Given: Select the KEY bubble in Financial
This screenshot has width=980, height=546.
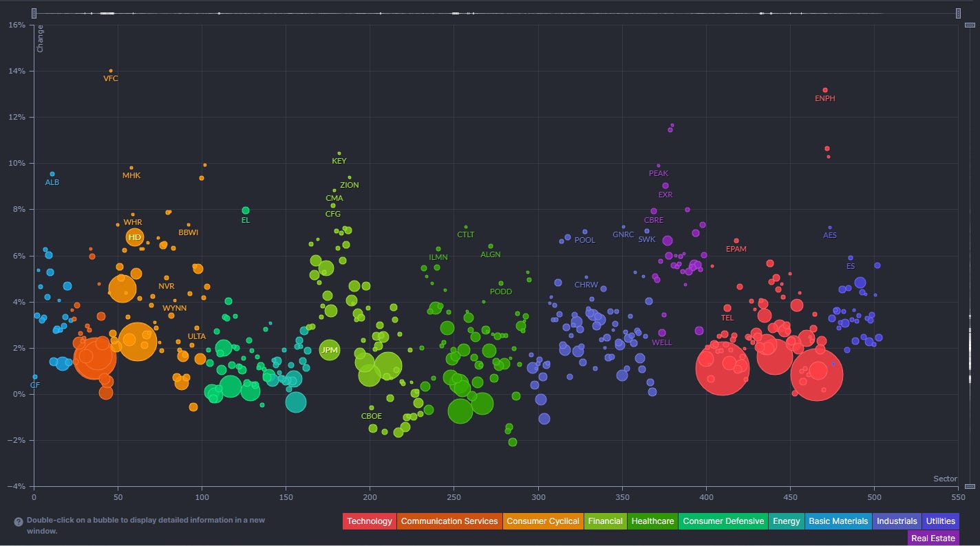Looking at the screenshot, I should tap(339, 153).
